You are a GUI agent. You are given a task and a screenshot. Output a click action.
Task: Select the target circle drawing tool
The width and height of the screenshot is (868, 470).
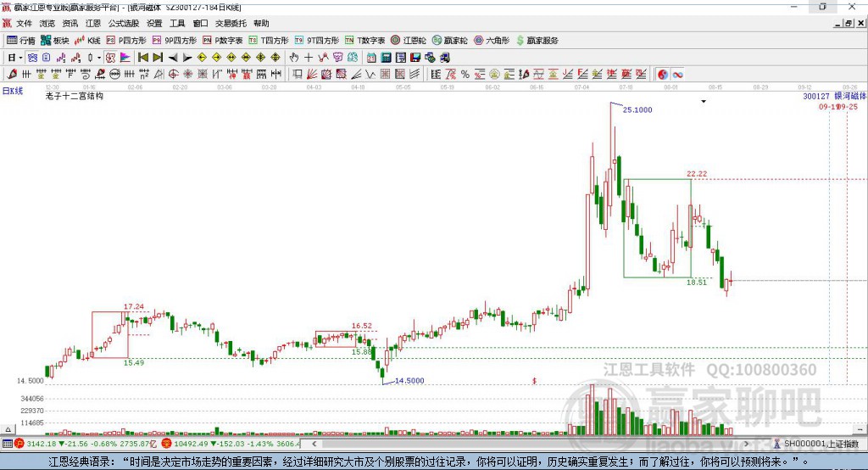pos(173,75)
